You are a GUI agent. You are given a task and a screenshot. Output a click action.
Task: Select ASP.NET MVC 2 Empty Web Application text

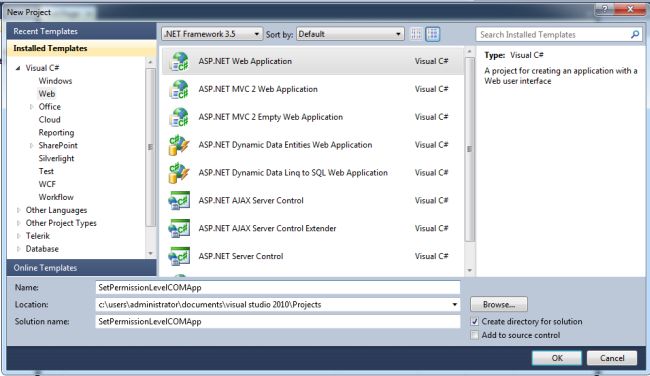pyautogui.click(x=270, y=117)
